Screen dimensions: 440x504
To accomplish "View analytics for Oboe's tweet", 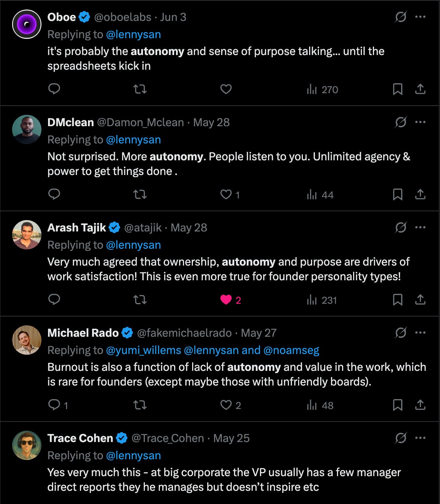I will [x=322, y=90].
